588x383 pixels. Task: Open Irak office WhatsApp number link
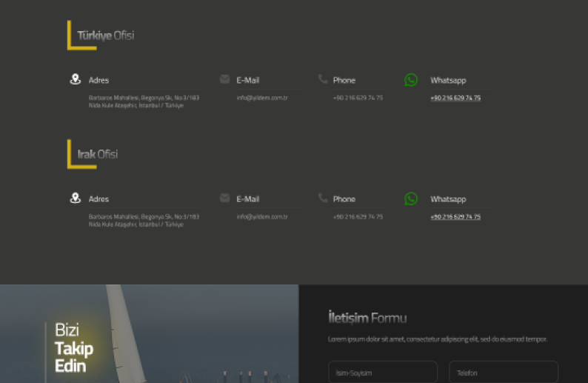pyautogui.click(x=455, y=217)
